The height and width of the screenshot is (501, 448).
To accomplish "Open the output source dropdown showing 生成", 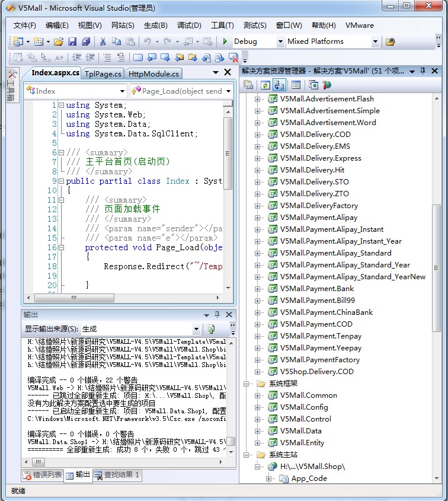I will (x=196, y=329).
